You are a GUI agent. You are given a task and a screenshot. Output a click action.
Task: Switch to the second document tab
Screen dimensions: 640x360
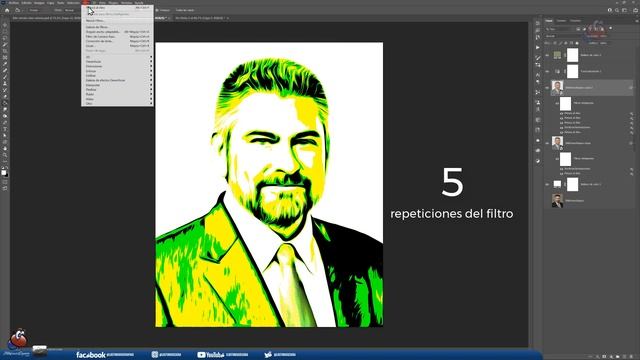click(200, 18)
